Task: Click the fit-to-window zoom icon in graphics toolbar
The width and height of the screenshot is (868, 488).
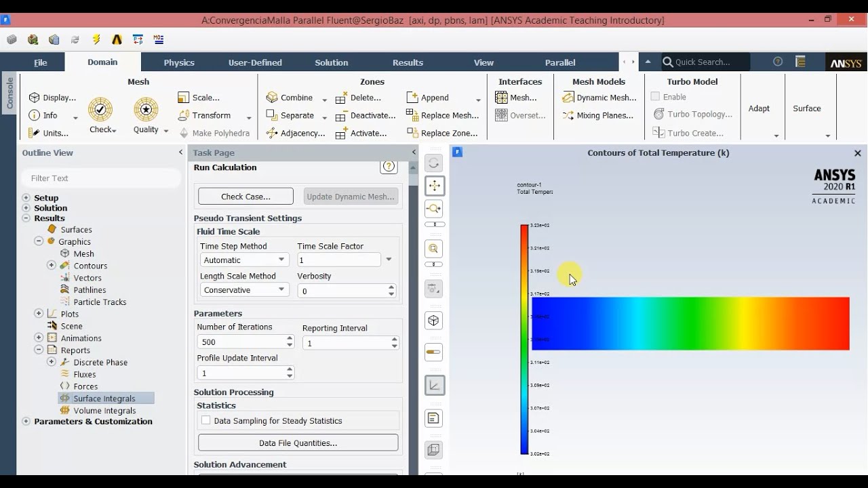Action: click(x=434, y=249)
